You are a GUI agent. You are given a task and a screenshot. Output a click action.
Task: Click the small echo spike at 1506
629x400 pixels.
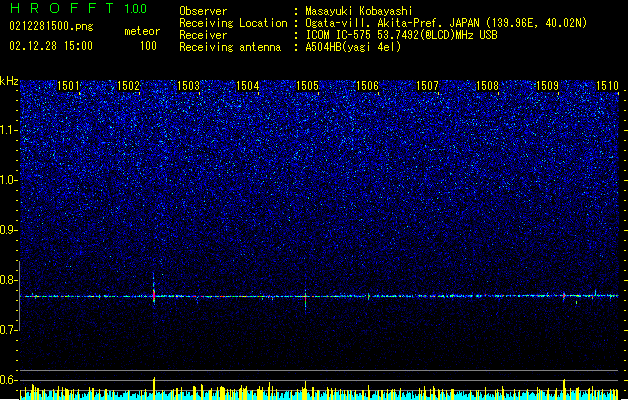click(369, 296)
